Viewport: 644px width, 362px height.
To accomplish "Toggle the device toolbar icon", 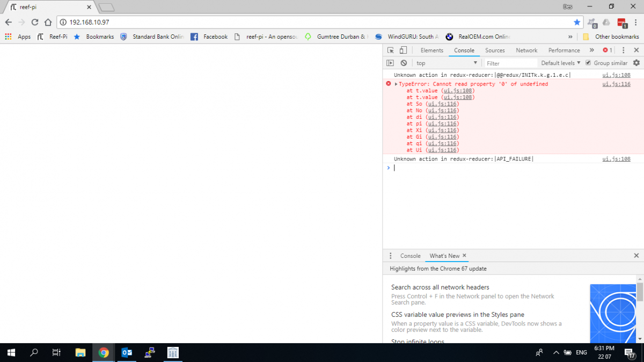I will pyautogui.click(x=402, y=50).
